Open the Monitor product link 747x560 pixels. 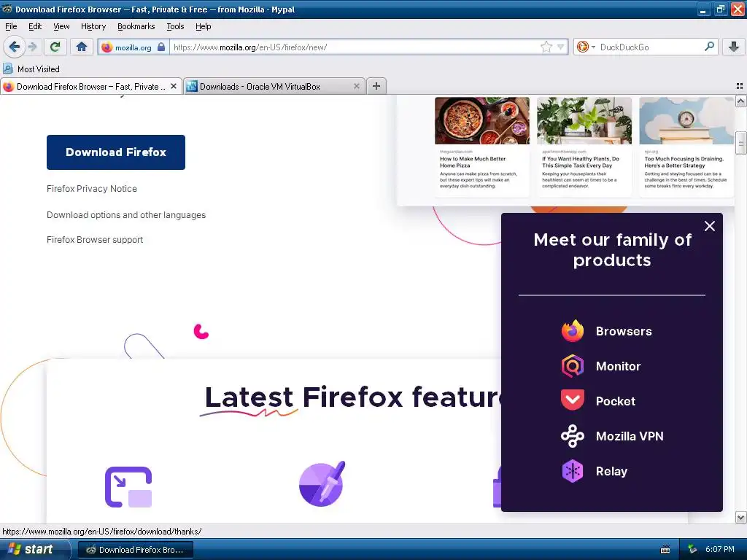pyautogui.click(x=618, y=366)
